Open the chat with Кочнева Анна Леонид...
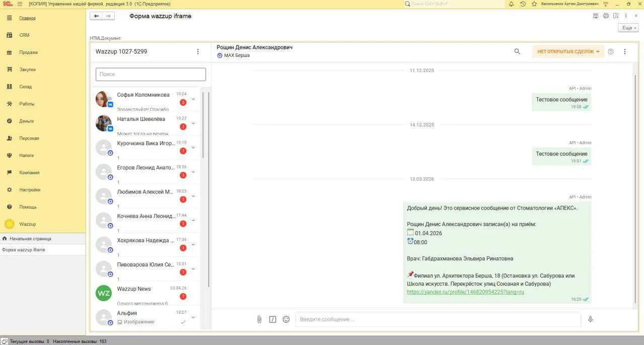 pos(146,220)
